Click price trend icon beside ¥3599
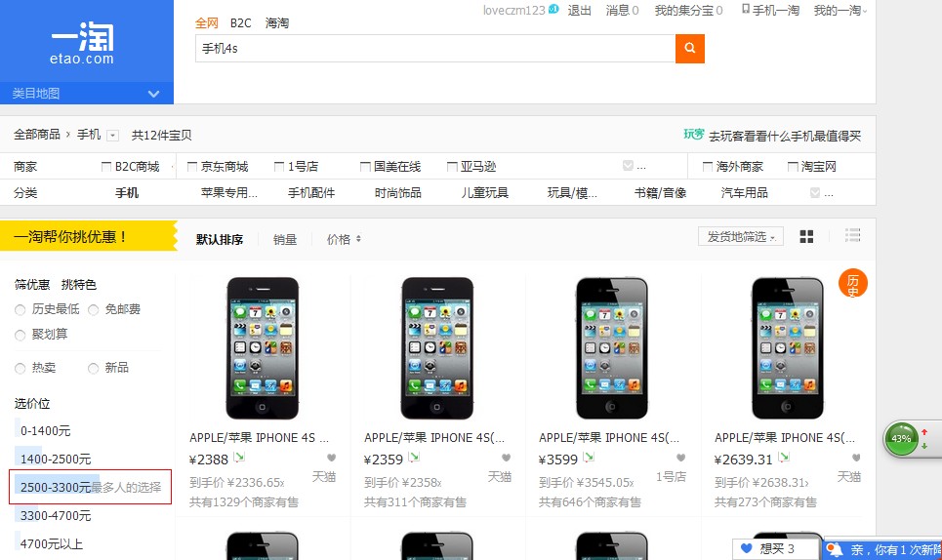942x560 pixels. pos(589,458)
